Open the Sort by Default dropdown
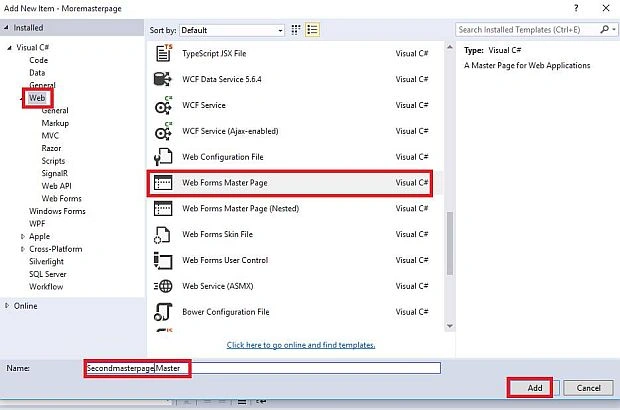The width and height of the screenshot is (620, 410). tap(232, 30)
